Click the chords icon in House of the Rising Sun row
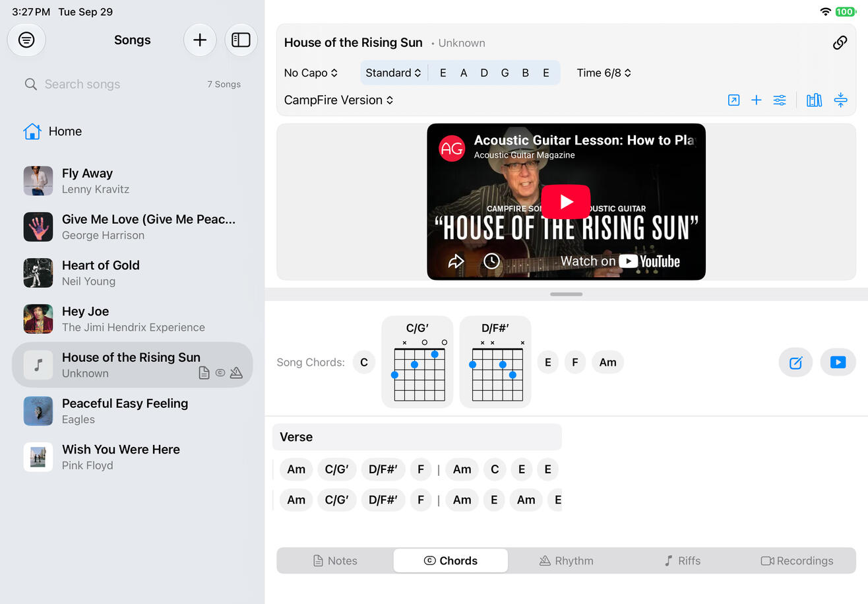 (220, 373)
